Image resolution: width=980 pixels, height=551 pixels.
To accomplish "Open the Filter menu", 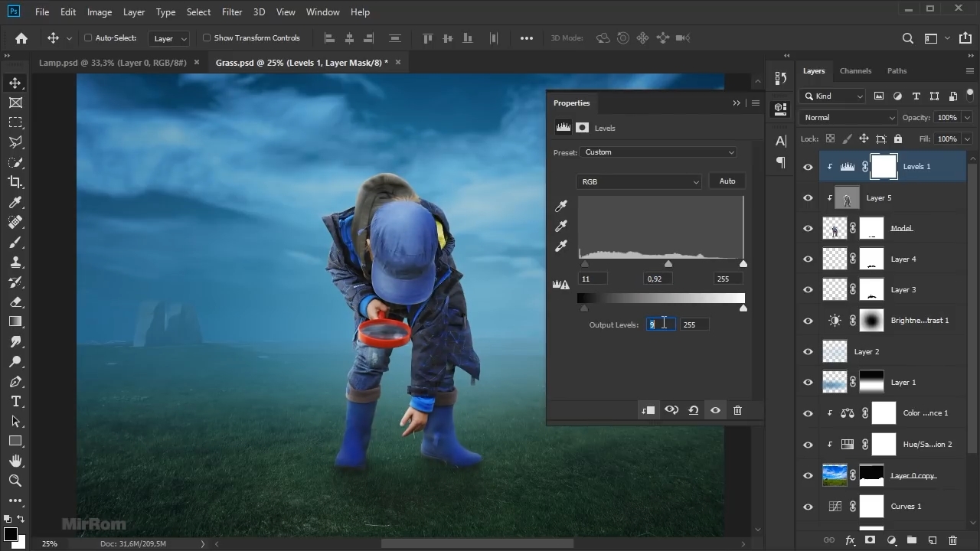I will point(231,12).
